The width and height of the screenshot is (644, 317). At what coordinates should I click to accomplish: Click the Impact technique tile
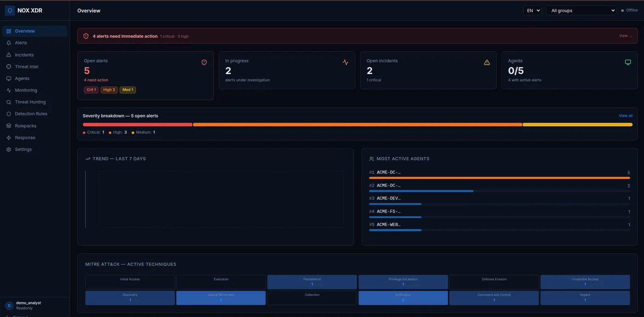click(x=585, y=298)
